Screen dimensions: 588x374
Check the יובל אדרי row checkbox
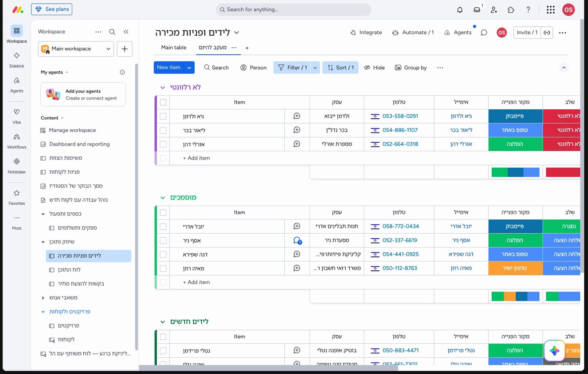(x=163, y=226)
